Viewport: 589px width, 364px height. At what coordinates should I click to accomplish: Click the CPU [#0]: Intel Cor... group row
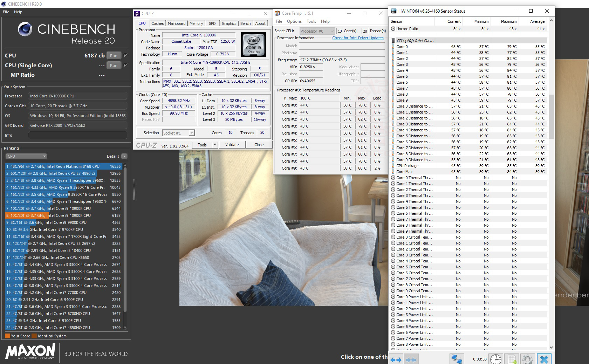click(x=469, y=41)
